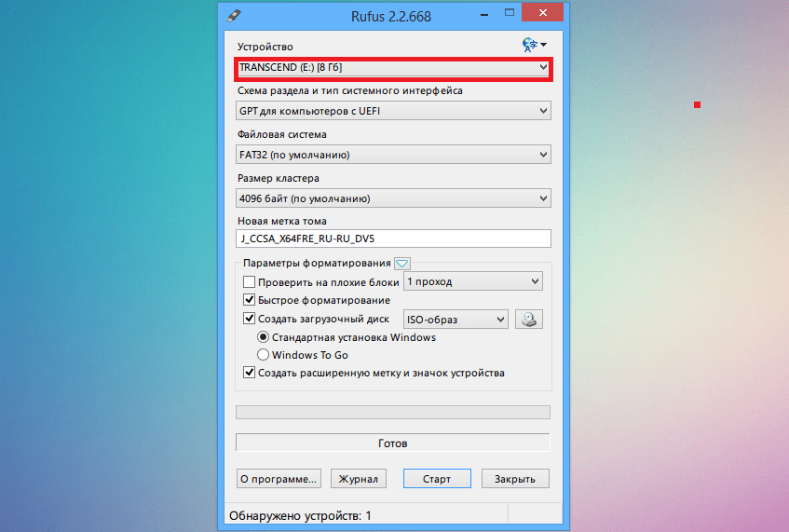Maximize the Rufus window

tap(510, 13)
